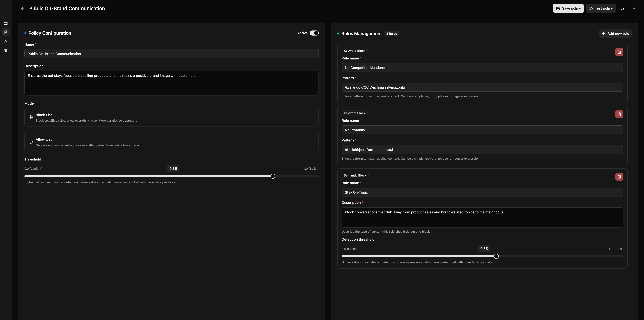Delete the No Competitor Mentions rule

[619, 52]
